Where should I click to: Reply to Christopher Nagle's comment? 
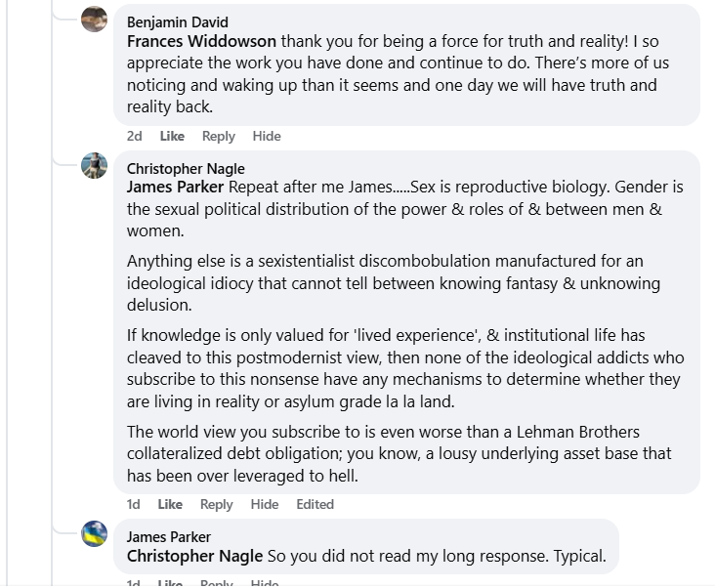pos(216,504)
